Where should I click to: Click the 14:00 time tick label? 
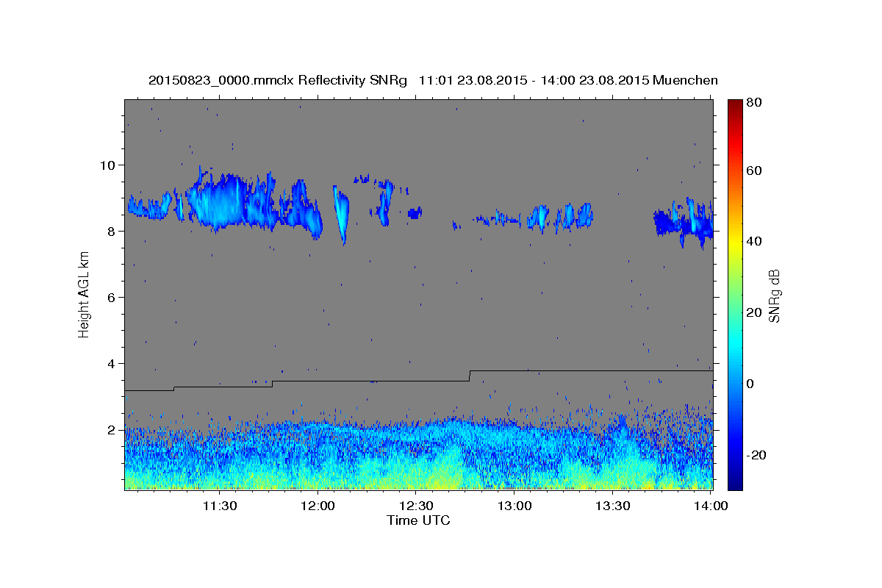(x=710, y=506)
